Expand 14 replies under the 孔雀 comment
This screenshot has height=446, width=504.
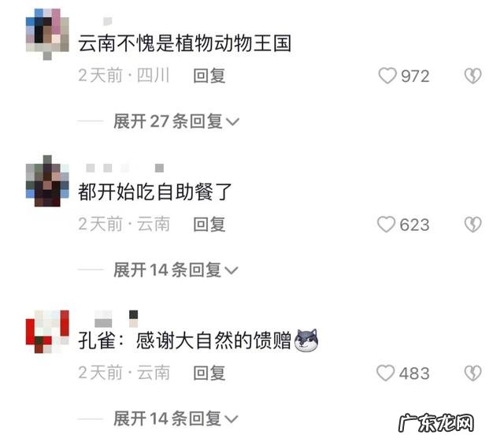pos(176,418)
